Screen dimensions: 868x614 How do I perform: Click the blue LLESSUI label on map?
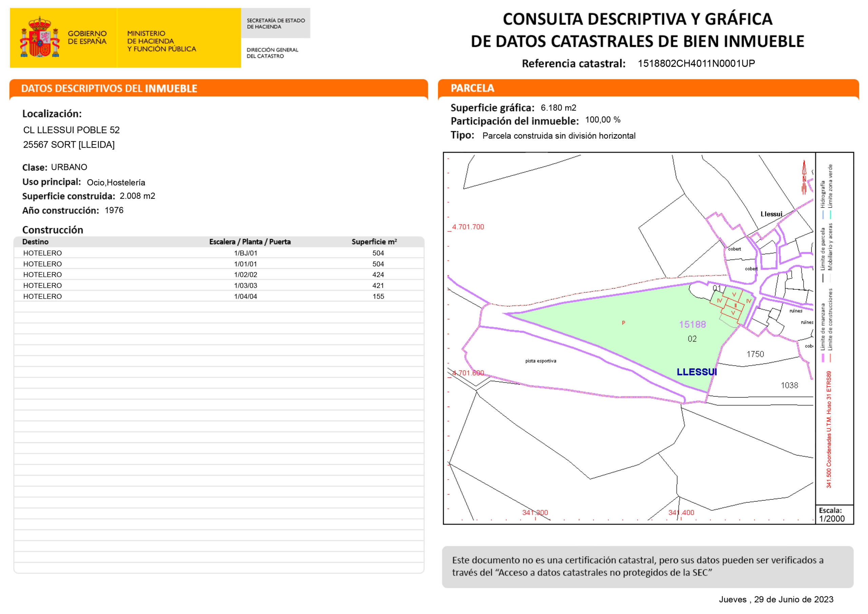pos(697,372)
